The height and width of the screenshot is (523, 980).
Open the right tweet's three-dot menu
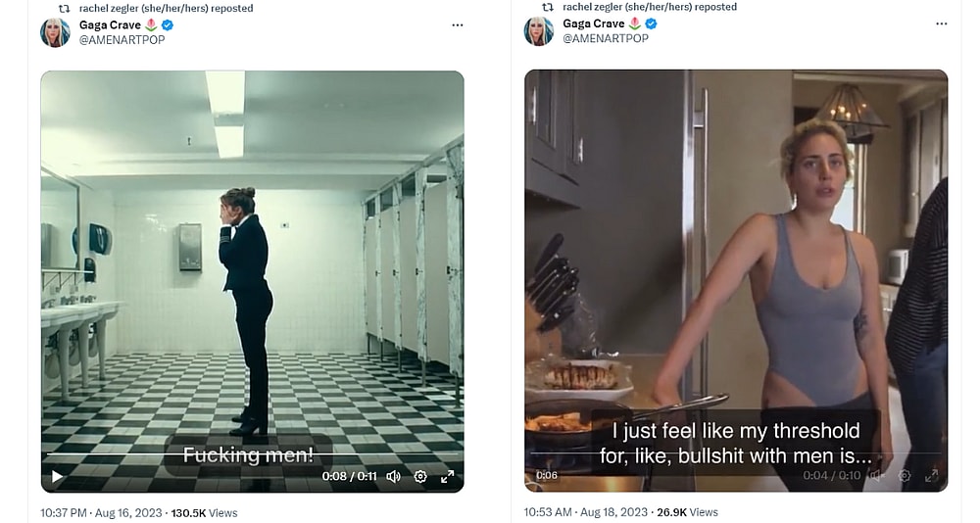pyautogui.click(x=941, y=24)
